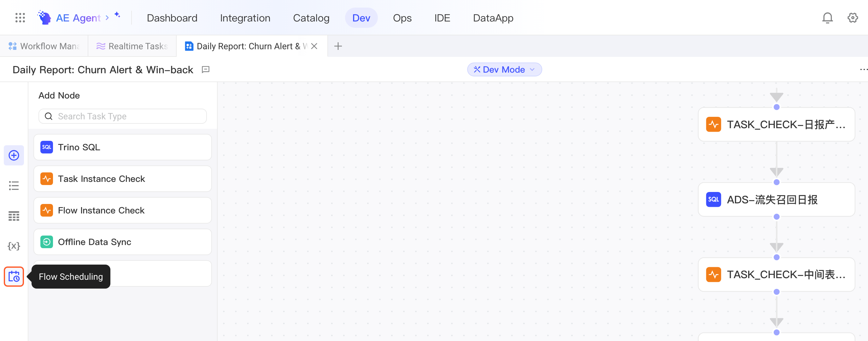
Task: Click the output port below ADS-流失召回日报 node
Action: pos(776,217)
